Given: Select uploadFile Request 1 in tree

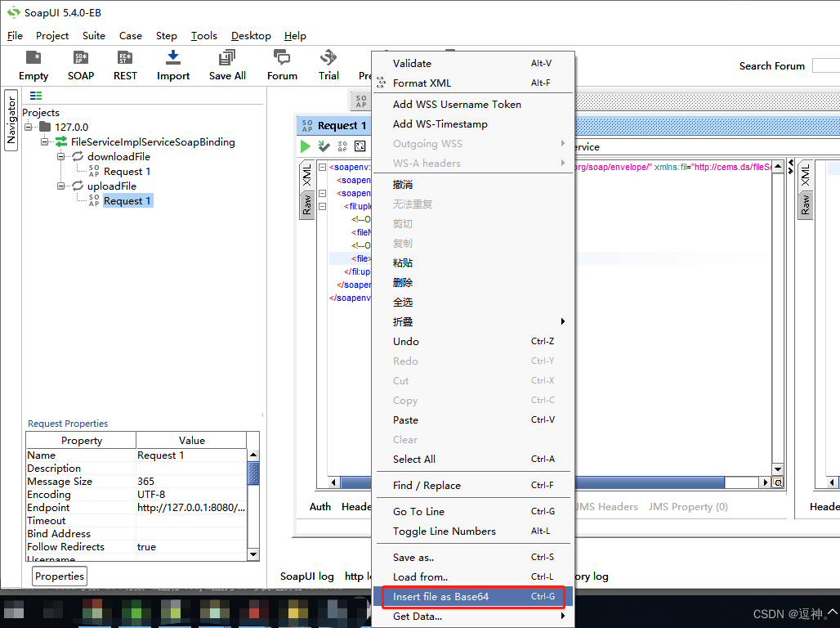Looking at the screenshot, I should tap(127, 200).
